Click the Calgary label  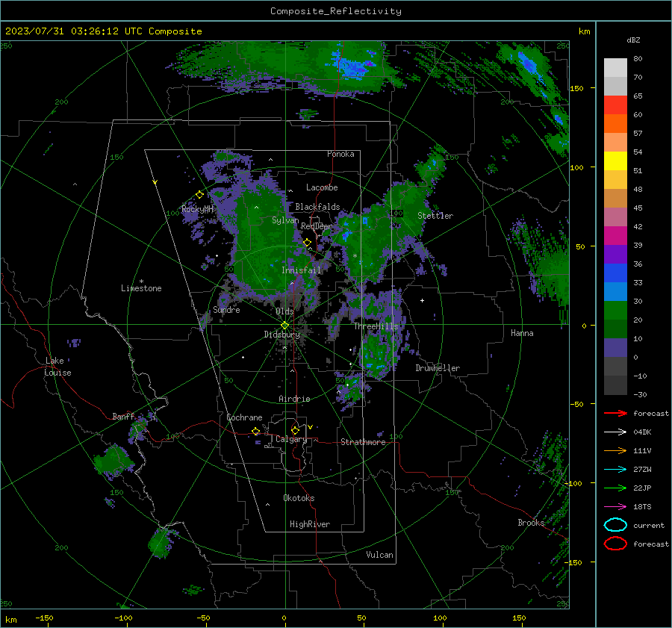click(x=291, y=439)
